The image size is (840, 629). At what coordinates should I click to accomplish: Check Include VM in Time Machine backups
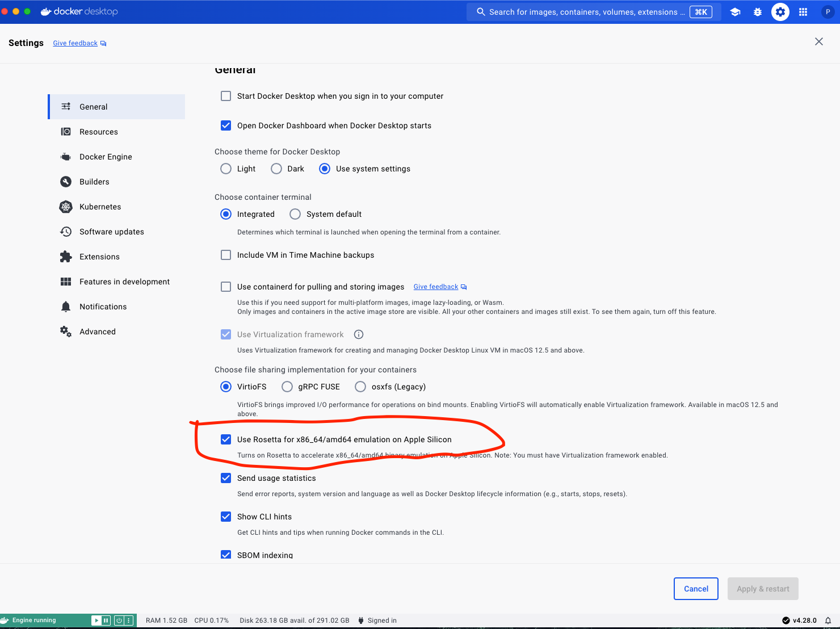coord(226,255)
